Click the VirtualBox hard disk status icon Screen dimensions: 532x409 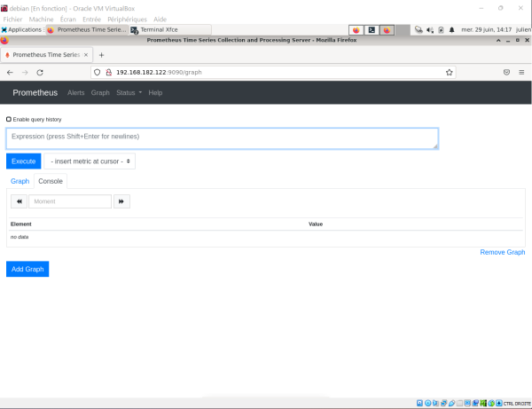(x=419, y=403)
